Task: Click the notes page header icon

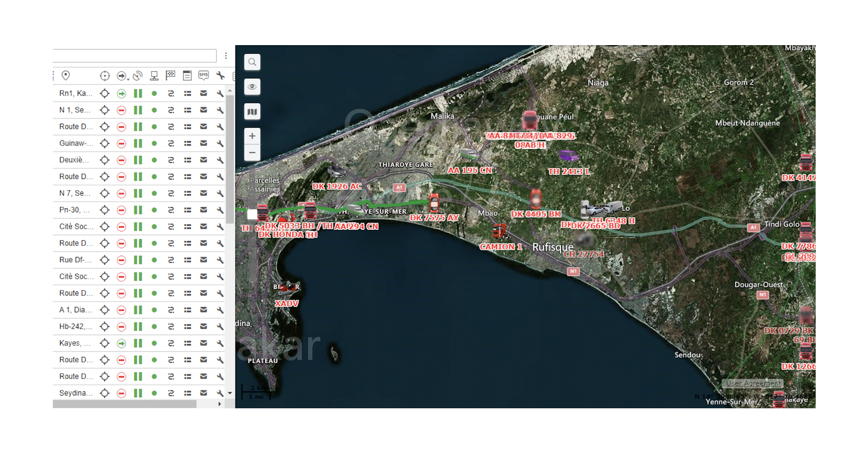Action: click(187, 75)
